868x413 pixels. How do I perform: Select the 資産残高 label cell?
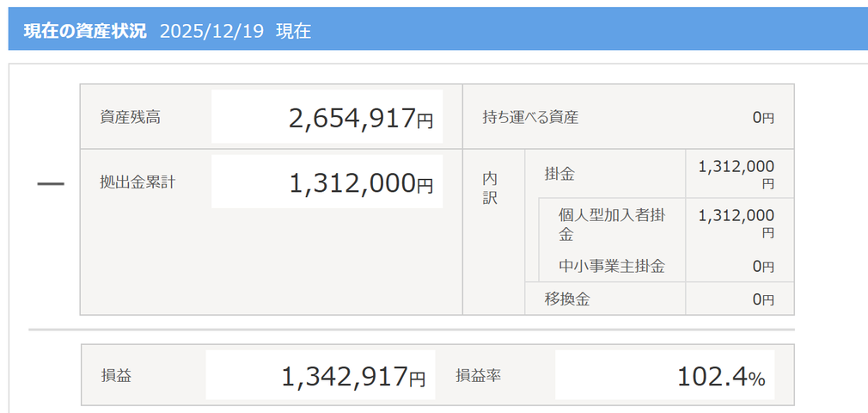point(131,117)
